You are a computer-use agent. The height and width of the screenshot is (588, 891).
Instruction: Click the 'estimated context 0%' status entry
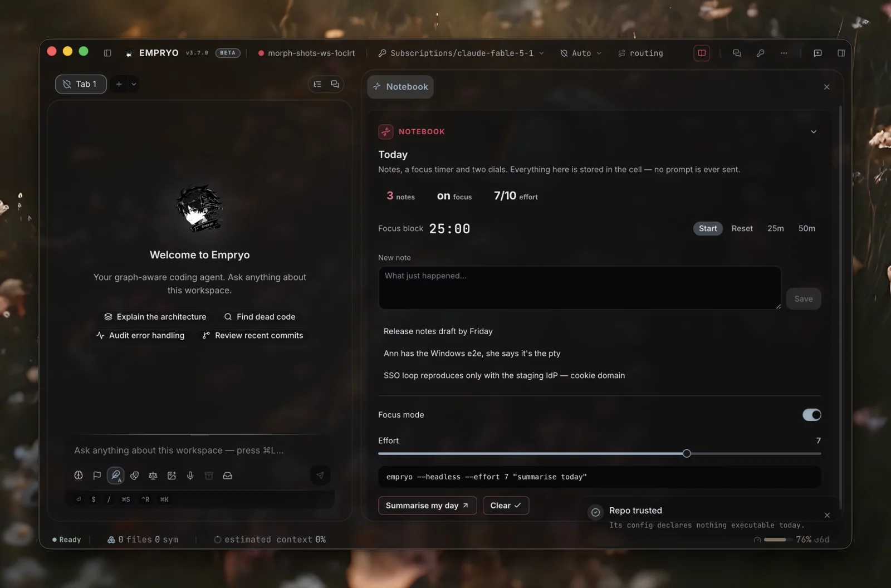[x=270, y=540]
